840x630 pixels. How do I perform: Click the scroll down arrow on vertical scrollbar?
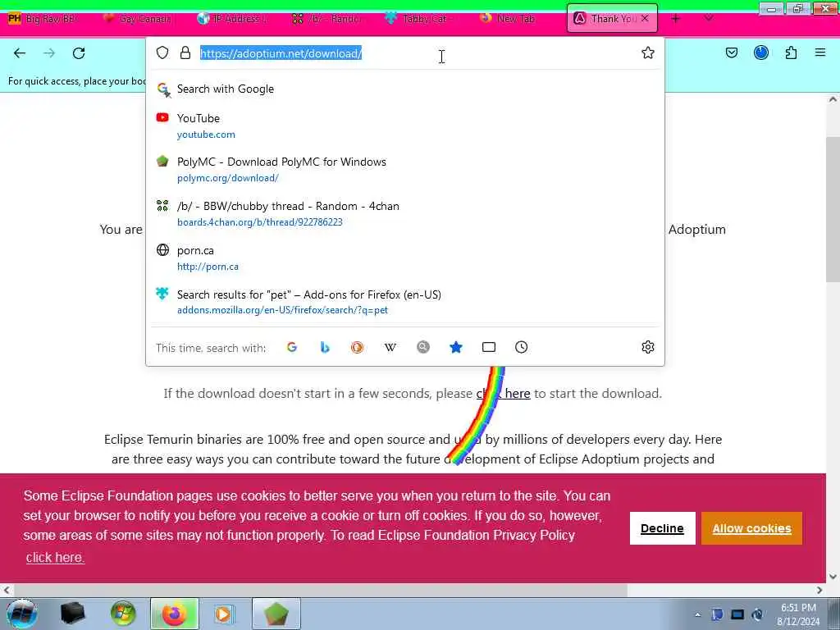833,577
